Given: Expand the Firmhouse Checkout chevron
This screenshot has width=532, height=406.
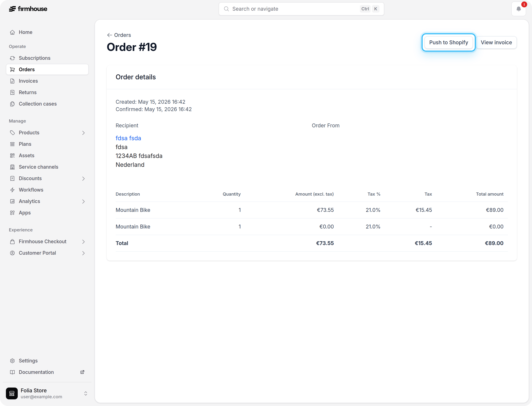Looking at the screenshot, I should pos(83,241).
